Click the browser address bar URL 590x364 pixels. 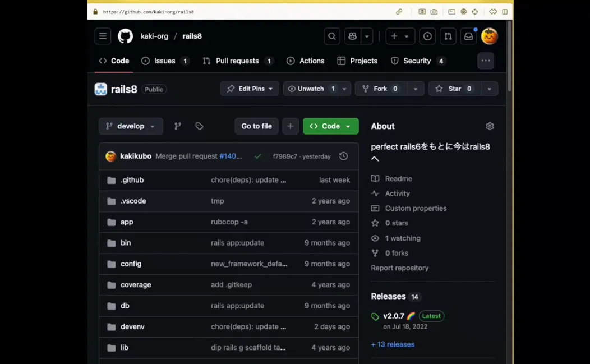click(x=148, y=12)
